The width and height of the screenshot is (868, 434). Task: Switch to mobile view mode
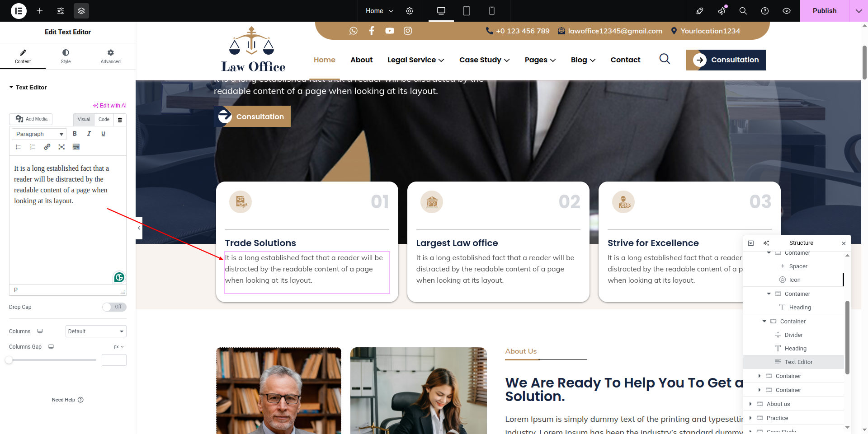point(492,11)
